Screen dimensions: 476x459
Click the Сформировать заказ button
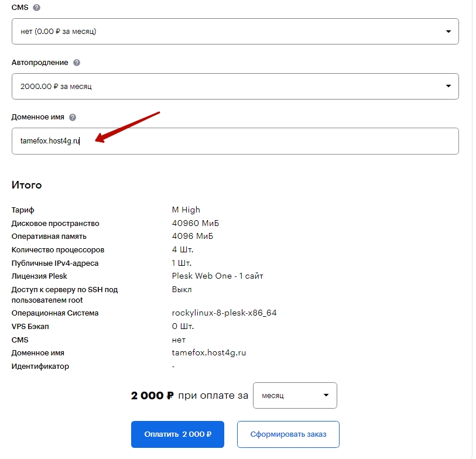coord(288,434)
